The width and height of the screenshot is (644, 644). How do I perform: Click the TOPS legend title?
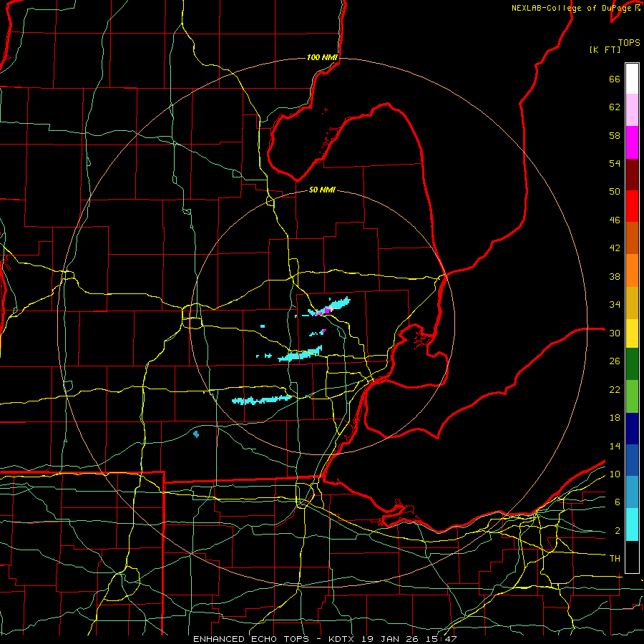point(629,43)
